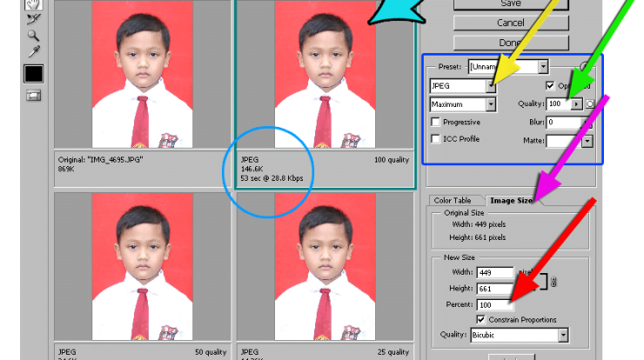
Task: Click the '146.6K' file size text
Action: pyautogui.click(x=252, y=169)
